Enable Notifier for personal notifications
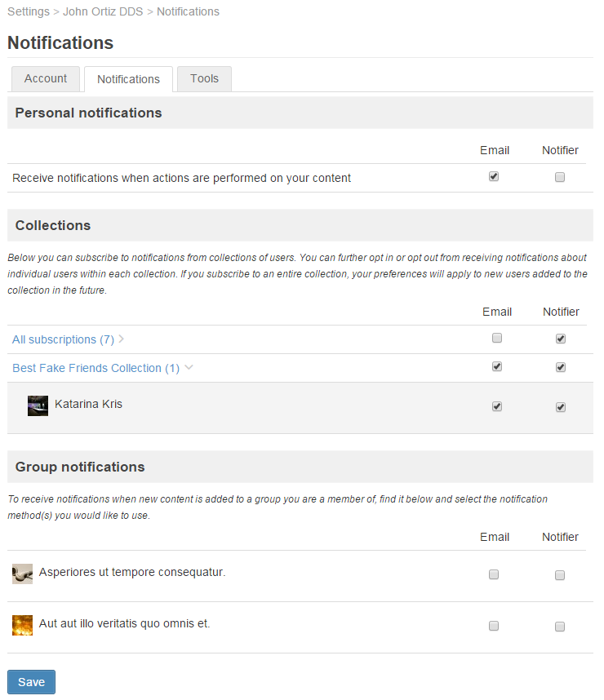The width and height of the screenshot is (604, 700). (560, 177)
